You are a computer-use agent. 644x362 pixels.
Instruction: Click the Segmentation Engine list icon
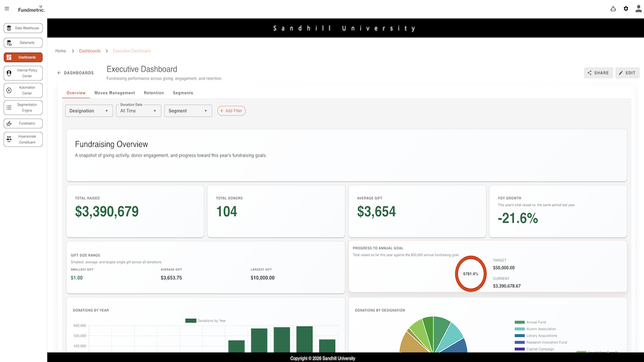click(9, 108)
